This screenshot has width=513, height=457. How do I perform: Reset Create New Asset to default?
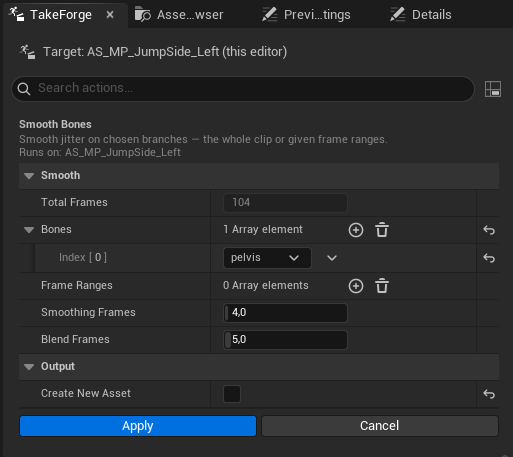[x=489, y=394]
